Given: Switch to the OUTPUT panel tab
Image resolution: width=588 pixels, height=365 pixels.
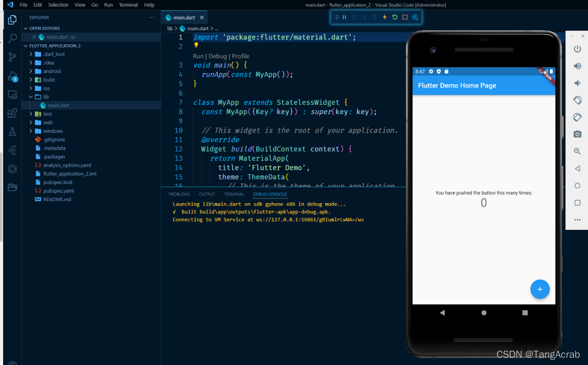Looking at the screenshot, I should click(206, 194).
